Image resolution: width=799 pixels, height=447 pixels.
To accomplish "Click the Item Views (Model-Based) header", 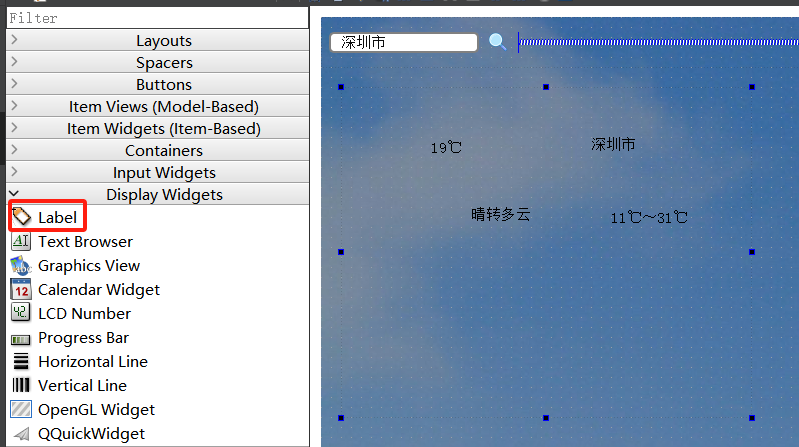I will pyautogui.click(x=157, y=106).
